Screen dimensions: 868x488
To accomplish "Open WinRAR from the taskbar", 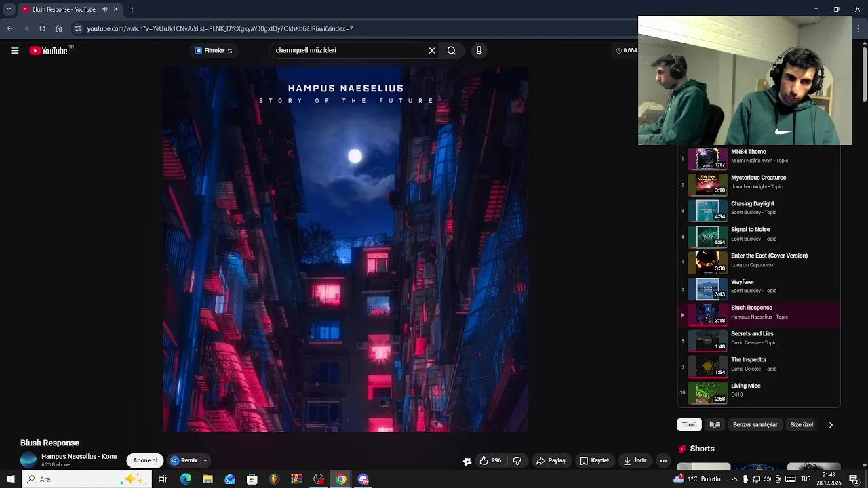I will tap(296, 479).
